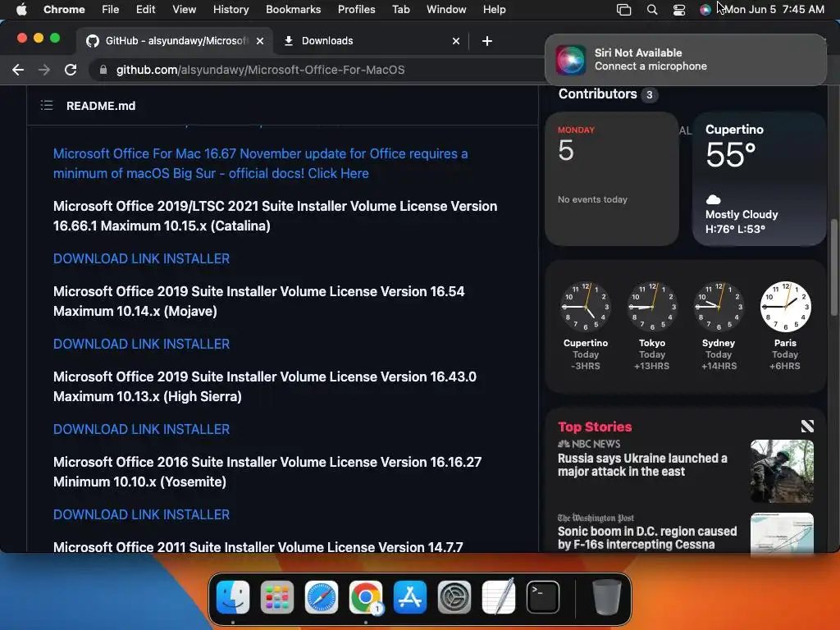The width and height of the screenshot is (840, 630).
Task: Open README outline list icon
Action: (47, 106)
